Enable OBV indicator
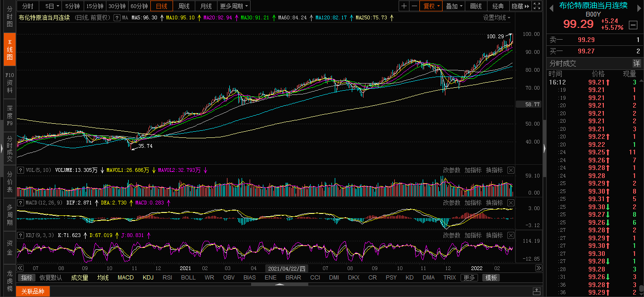The image size is (644, 297). 229,278
